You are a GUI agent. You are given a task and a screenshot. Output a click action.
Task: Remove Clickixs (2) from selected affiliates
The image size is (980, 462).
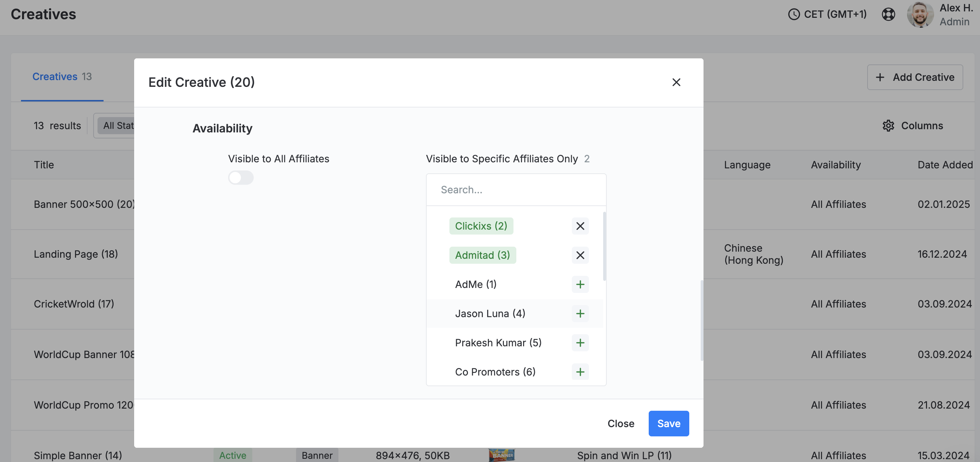(580, 226)
